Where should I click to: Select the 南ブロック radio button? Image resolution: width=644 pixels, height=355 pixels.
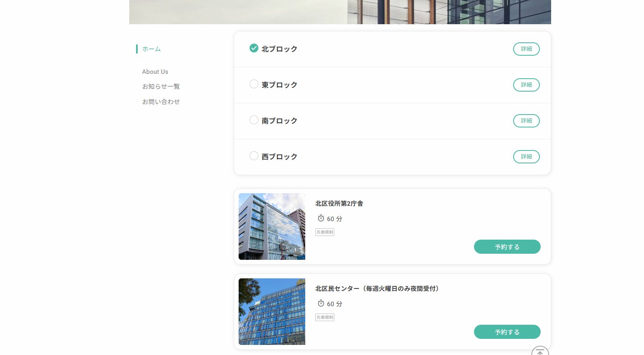click(254, 120)
